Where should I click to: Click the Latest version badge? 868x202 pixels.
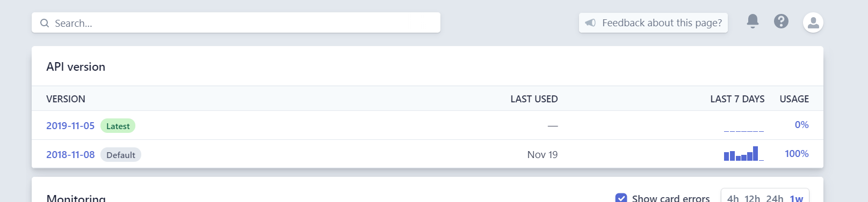pos(118,126)
